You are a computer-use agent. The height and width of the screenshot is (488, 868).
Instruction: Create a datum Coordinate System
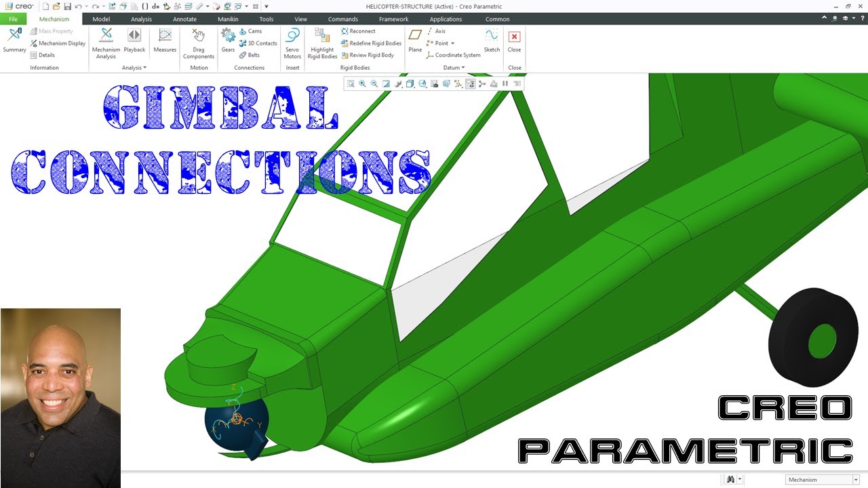tap(453, 55)
